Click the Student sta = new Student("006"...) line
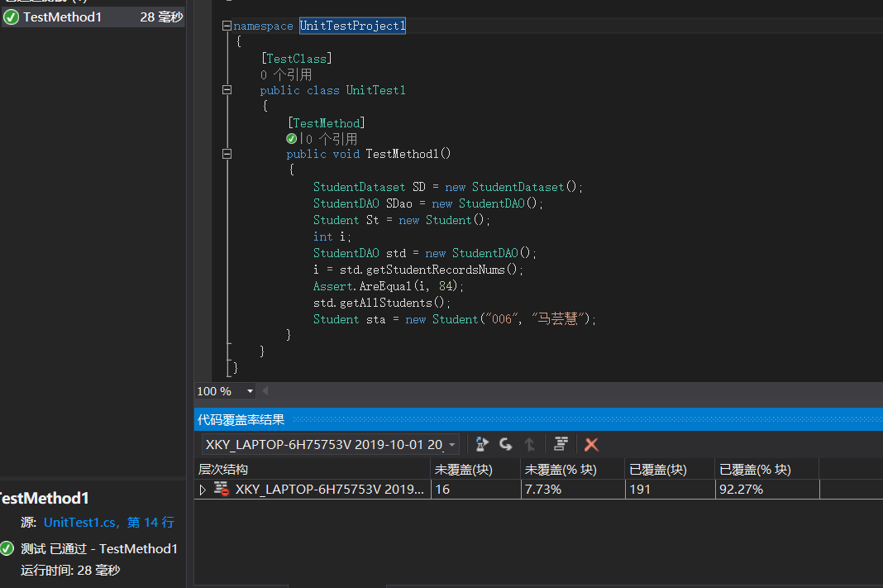This screenshot has width=883, height=588. [x=455, y=319]
